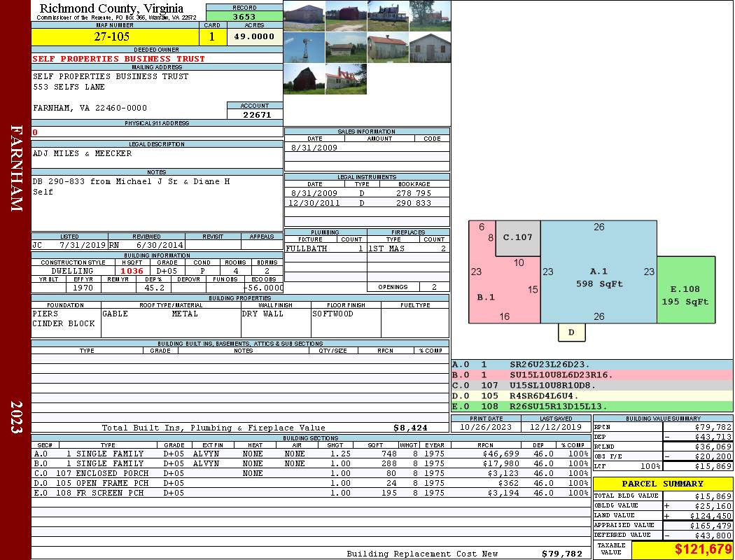Open the windmill photo thumbnail
Screen dimensions: 735x560
(304, 48)
